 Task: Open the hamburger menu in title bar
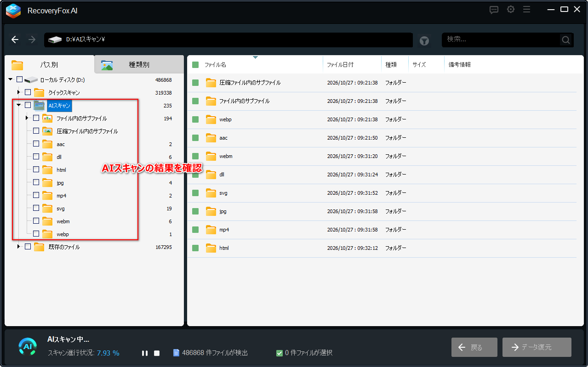pos(527,10)
